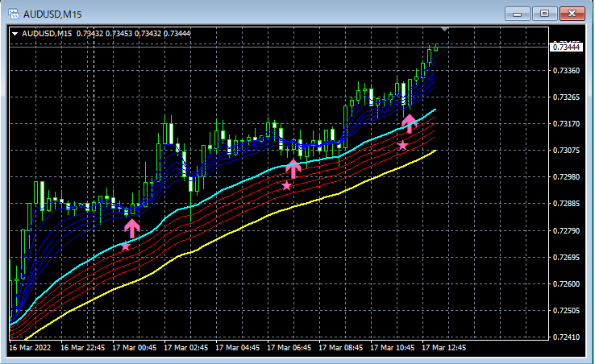This screenshot has height=364, width=595.
Task: Click the 0.72410 price scale label
Action: [566, 337]
